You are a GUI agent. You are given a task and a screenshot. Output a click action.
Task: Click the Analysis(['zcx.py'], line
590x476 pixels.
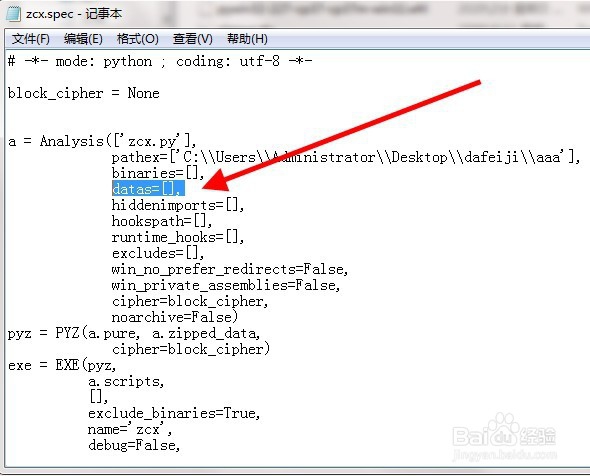102,141
